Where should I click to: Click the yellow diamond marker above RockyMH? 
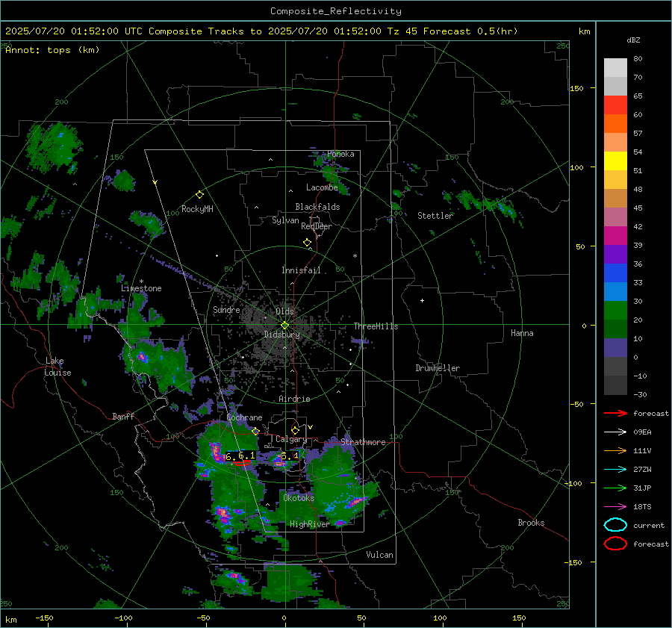point(199,195)
